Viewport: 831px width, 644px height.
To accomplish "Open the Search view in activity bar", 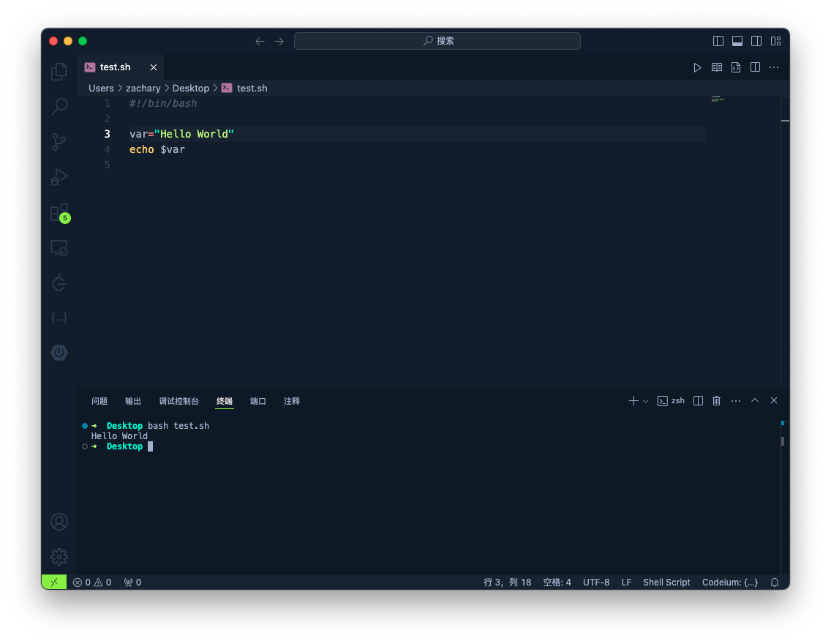I will pos(59,107).
